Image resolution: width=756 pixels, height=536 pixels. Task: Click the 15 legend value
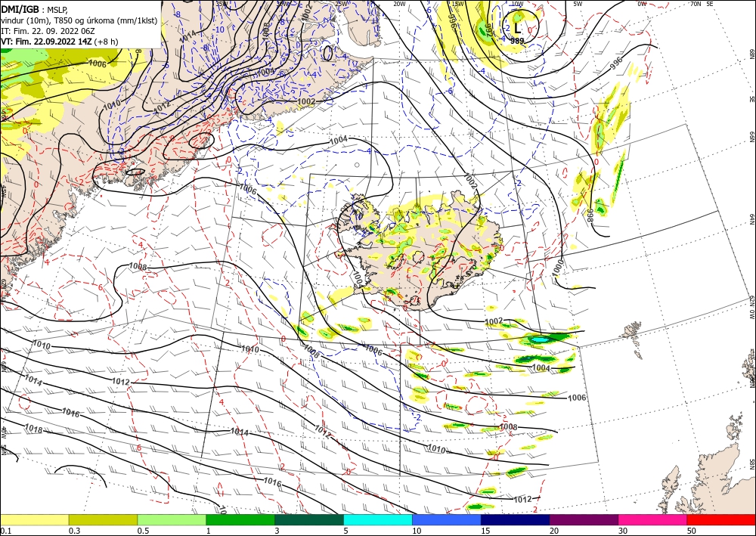point(485,531)
